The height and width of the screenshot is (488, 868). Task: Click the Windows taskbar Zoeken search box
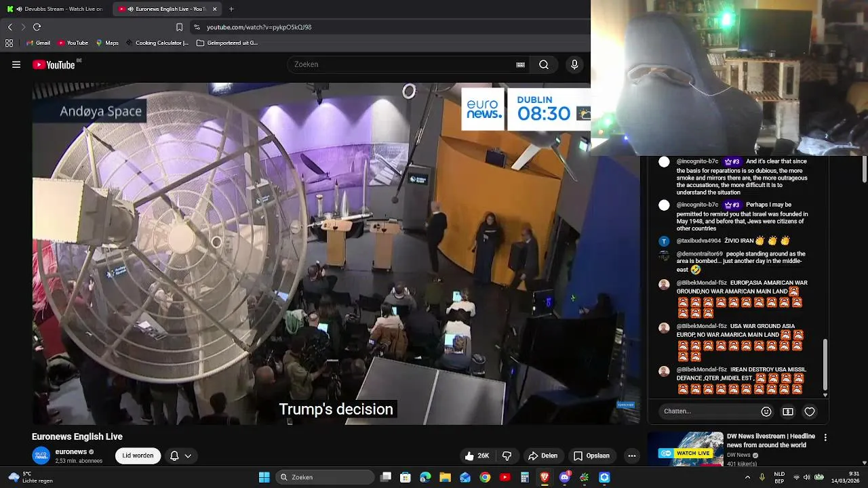click(325, 477)
